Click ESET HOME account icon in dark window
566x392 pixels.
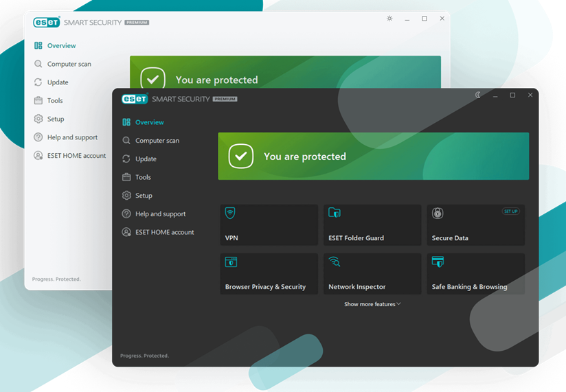click(126, 232)
